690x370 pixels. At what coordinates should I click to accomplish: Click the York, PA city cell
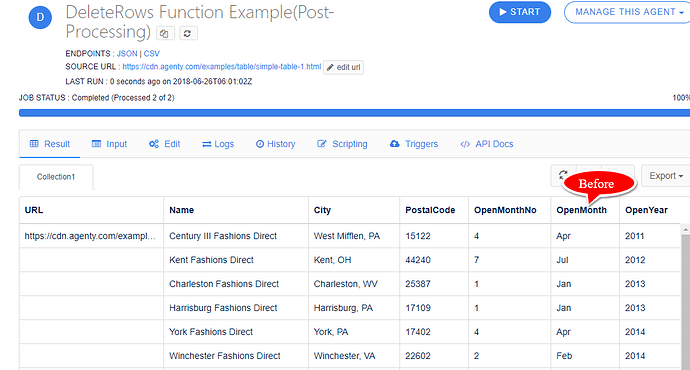354,332
